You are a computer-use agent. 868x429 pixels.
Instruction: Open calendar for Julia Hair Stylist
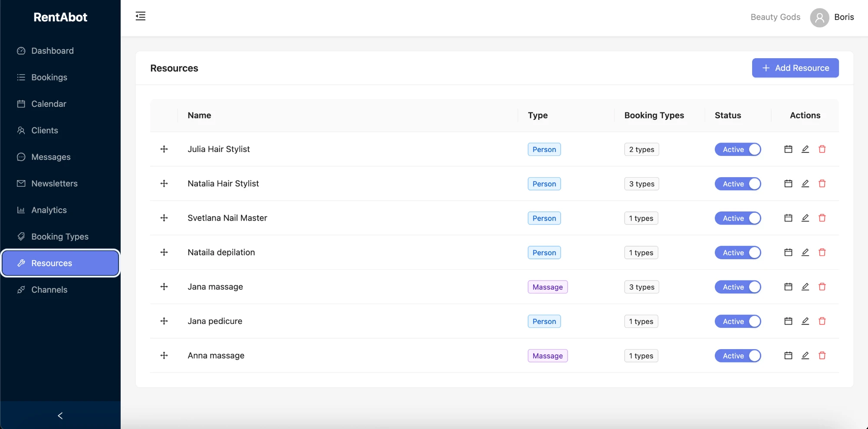point(788,149)
